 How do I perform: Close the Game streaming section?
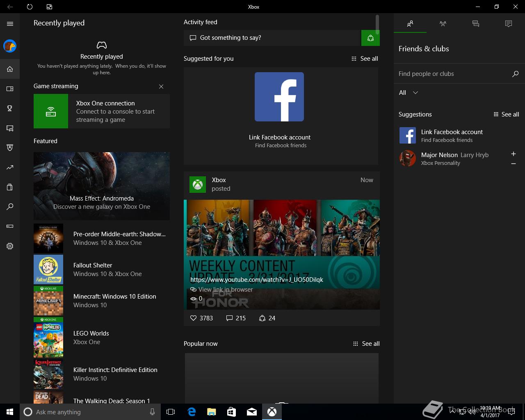[161, 87]
